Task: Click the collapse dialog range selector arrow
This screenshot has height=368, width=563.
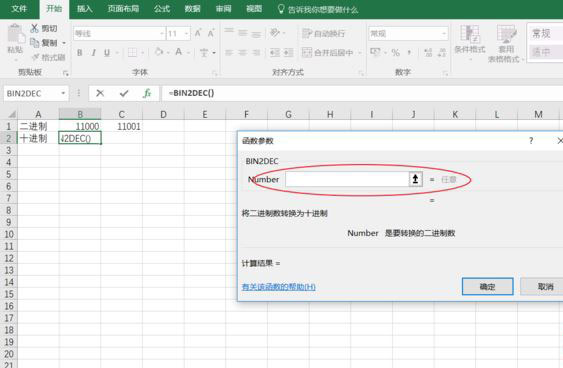Action: click(x=415, y=179)
